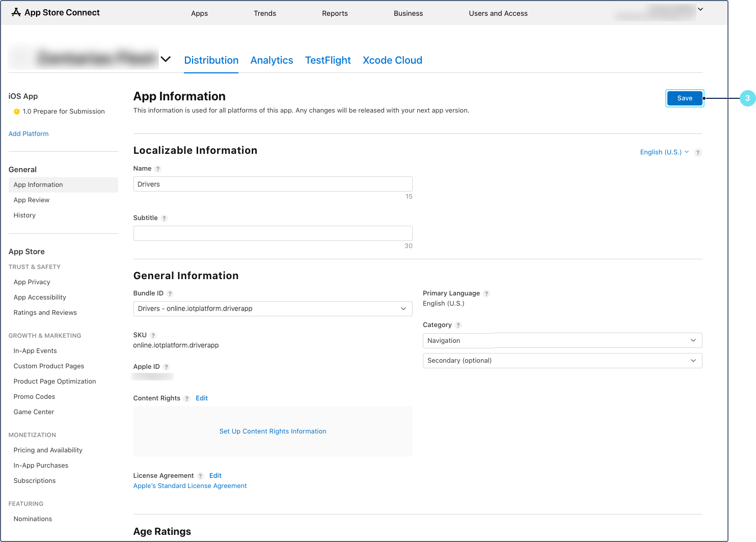Show Primary Language help tooltip
Image resolution: width=756 pixels, height=542 pixels.
point(487,294)
